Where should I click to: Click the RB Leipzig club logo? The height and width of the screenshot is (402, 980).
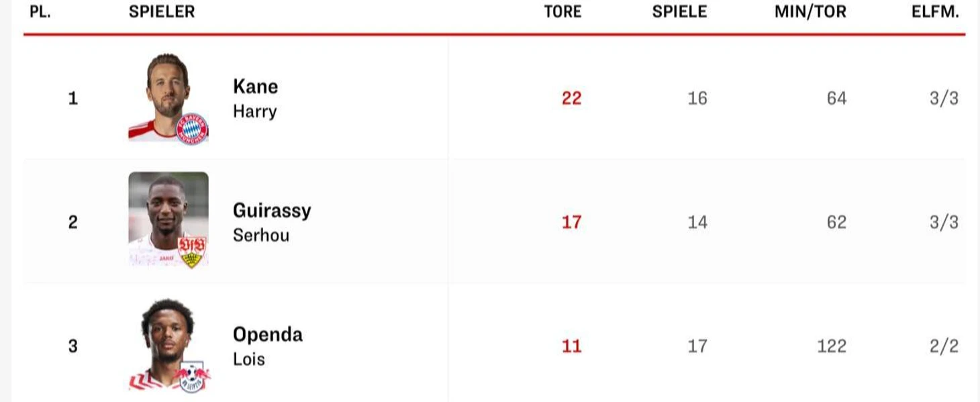pos(194,377)
